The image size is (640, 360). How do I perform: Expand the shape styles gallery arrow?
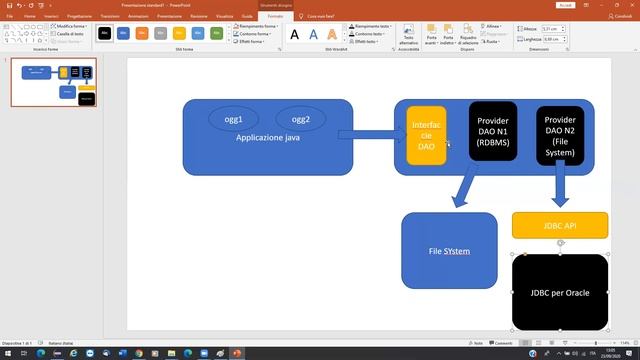229,40
